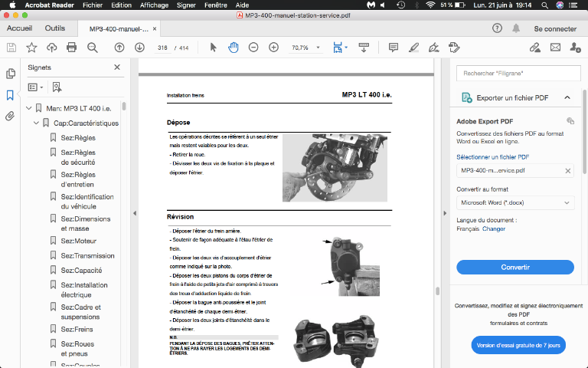Upload the file to cloud storage

click(x=51, y=48)
